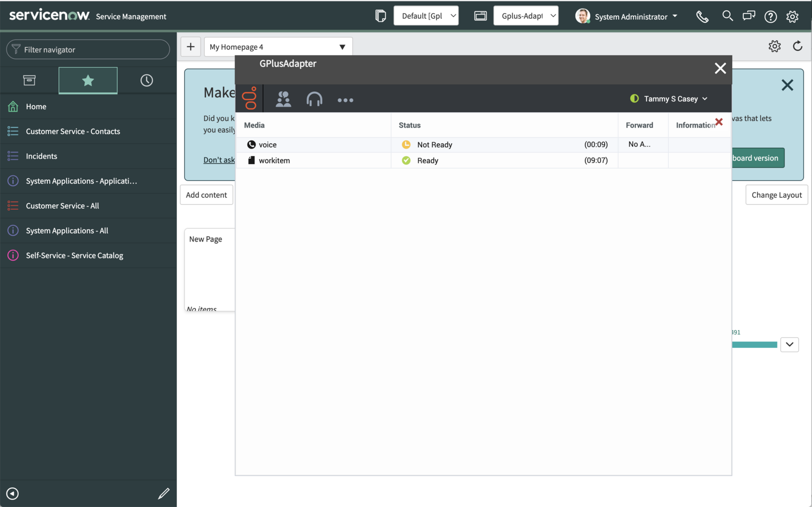Select the workitem media row
The image size is (812, 507).
tap(483, 161)
